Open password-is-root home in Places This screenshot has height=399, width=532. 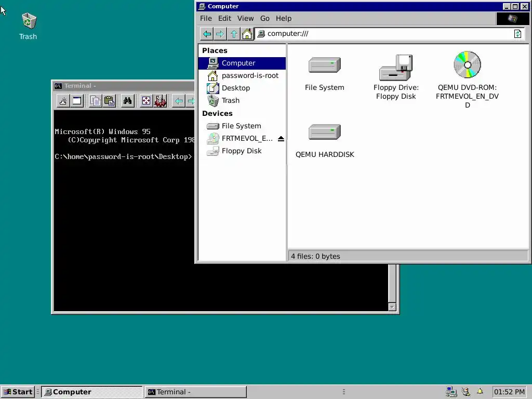tap(242, 76)
